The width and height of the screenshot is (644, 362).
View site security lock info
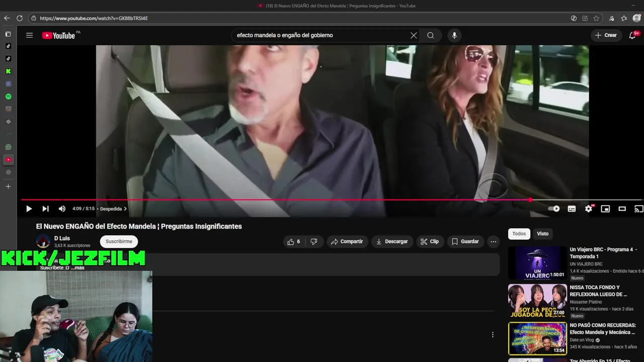click(34, 18)
